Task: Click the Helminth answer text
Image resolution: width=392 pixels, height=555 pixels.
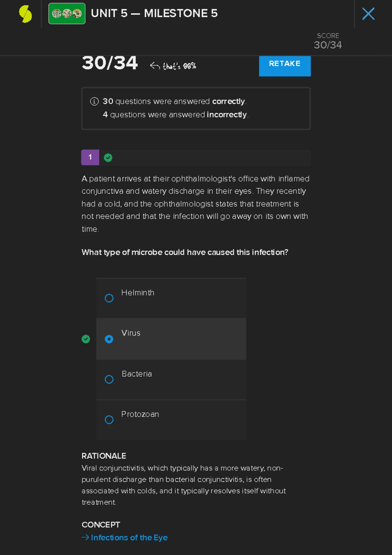Action: pos(138,293)
